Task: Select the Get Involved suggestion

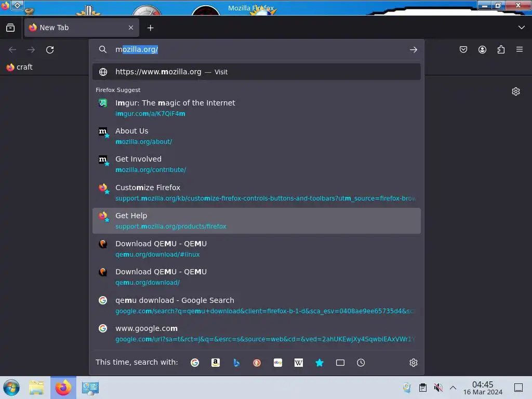Action: click(257, 164)
